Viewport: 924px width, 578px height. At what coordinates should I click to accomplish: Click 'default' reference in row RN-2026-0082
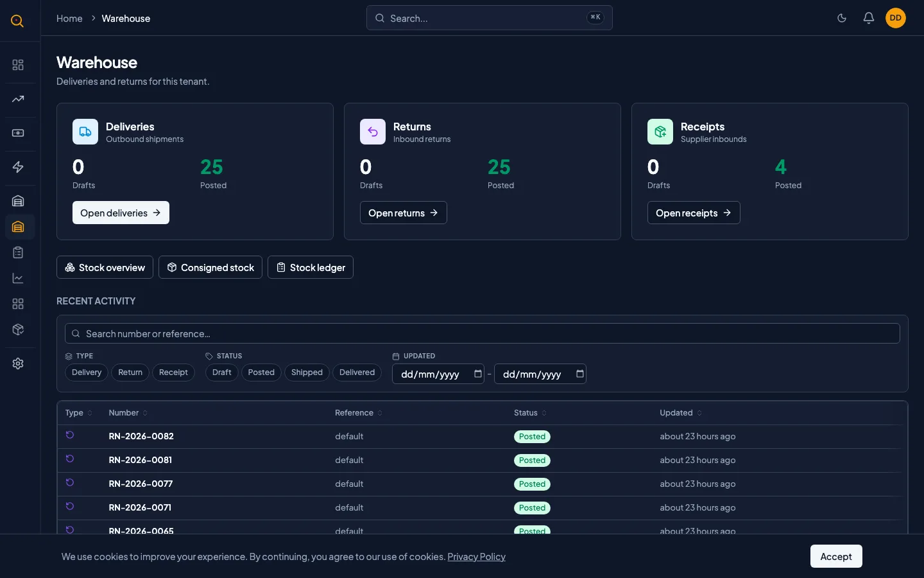[x=349, y=436]
